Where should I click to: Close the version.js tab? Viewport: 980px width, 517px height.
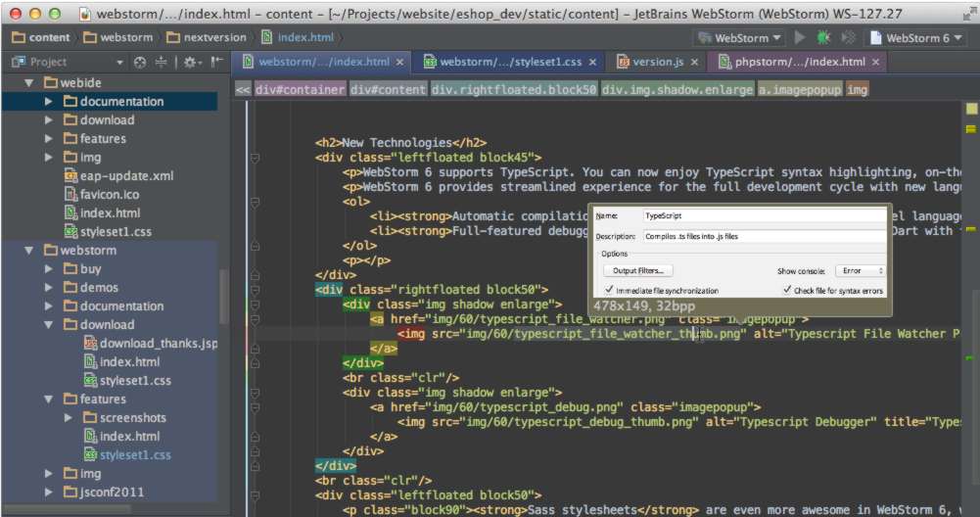[694, 62]
